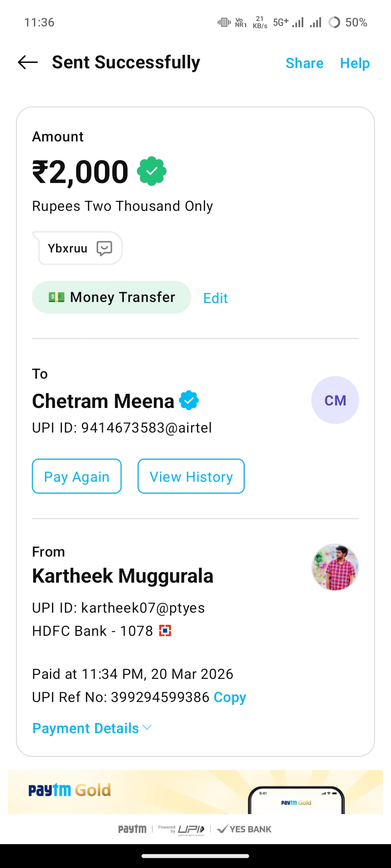Edit the Money Transfer category
Screen dimensions: 391x868
tap(215, 298)
